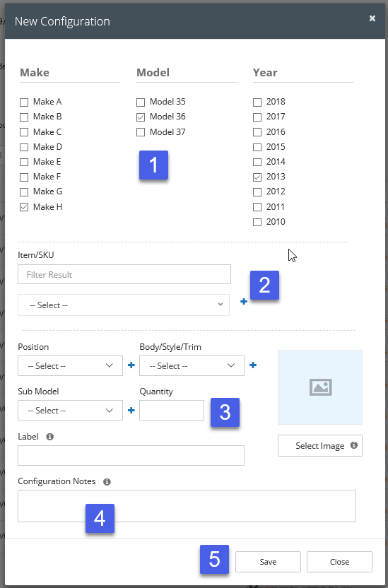Image resolution: width=388 pixels, height=588 pixels.
Task: Open the Sub Model dropdown
Action: click(70, 410)
